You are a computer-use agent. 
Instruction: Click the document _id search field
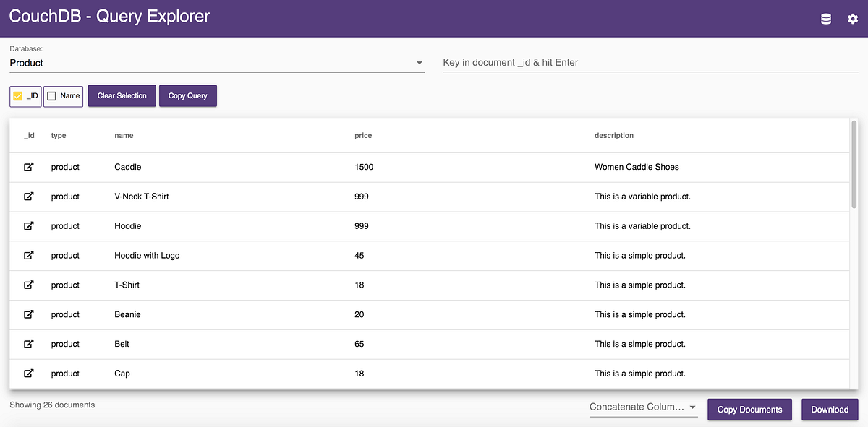click(x=650, y=62)
